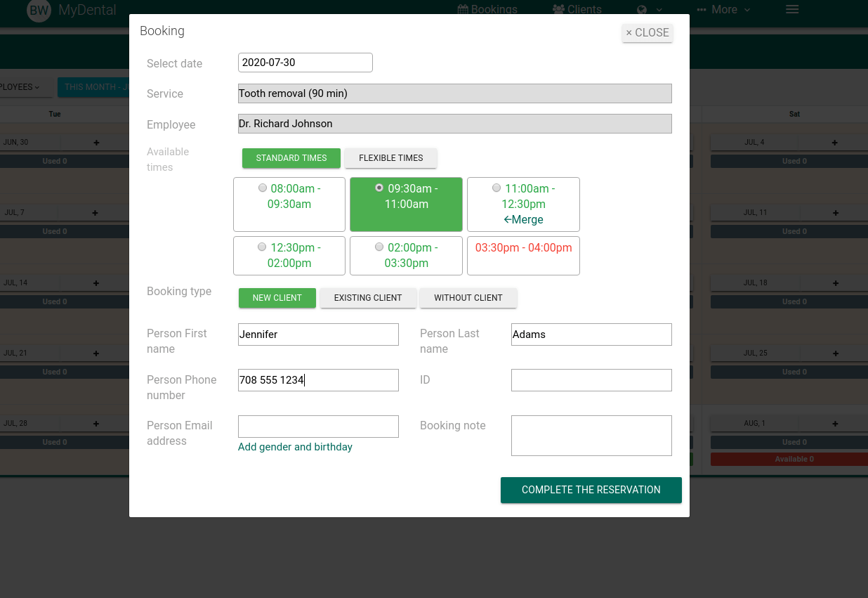Click the BW MyDental logo icon
868x598 pixels.
[39, 10]
